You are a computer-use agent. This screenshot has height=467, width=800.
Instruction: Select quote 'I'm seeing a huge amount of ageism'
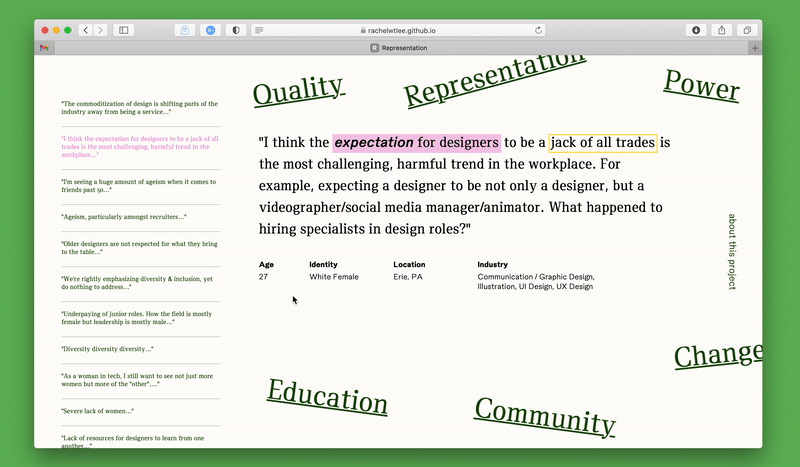(138, 185)
